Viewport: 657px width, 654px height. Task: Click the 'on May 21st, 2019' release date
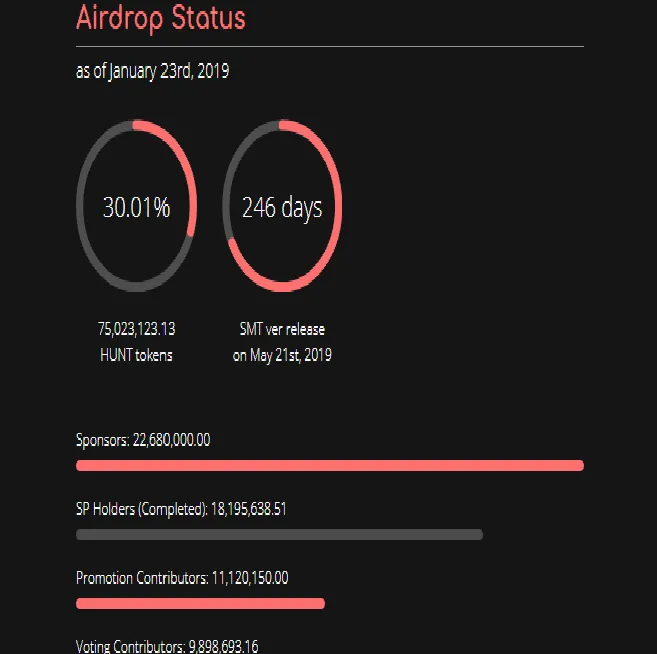click(282, 355)
